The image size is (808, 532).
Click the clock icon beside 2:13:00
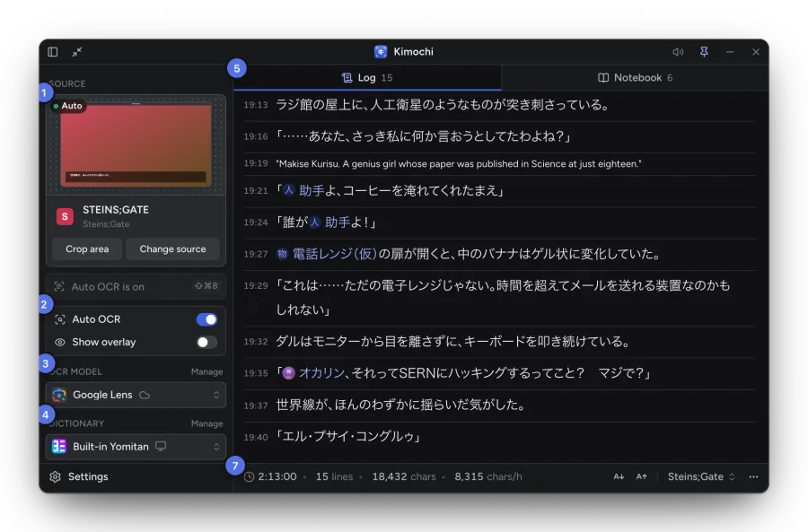coord(249,476)
